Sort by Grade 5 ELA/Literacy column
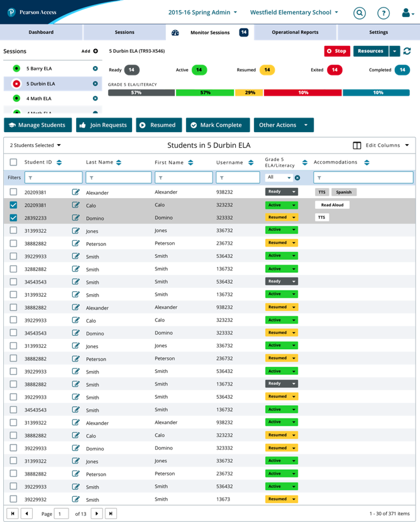Viewport: 420px width, 522px height. 305,162
